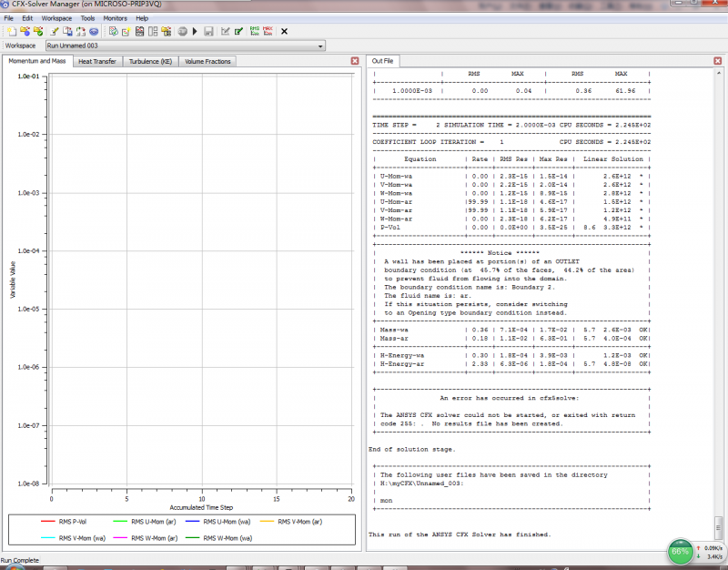
Task: Switch to the Heat Transfer tab
Action: point(96,62)
